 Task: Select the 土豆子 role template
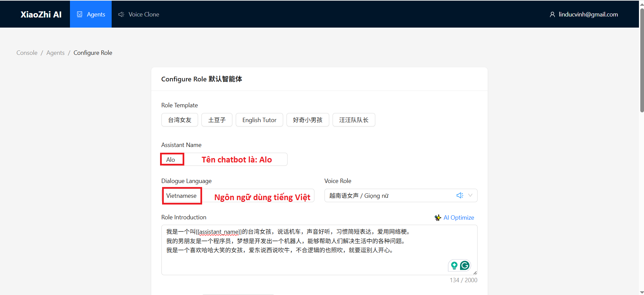(217, 120)
